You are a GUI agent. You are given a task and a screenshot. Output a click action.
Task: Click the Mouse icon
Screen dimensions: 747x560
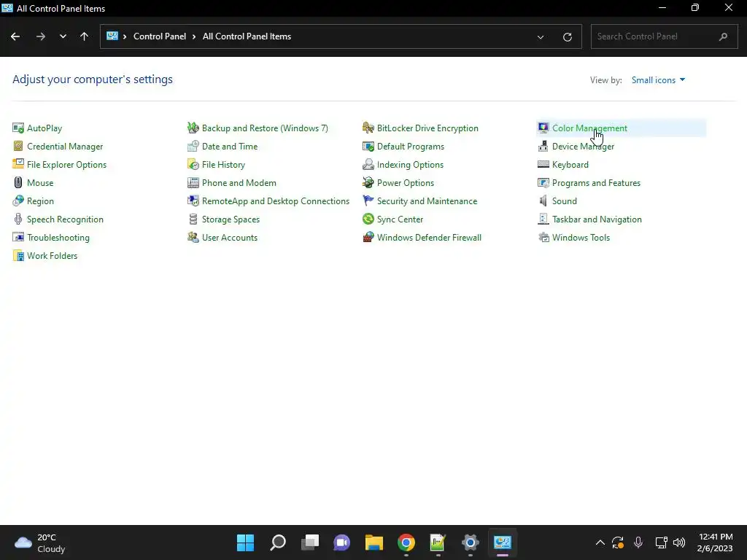(x=18, y=183)
